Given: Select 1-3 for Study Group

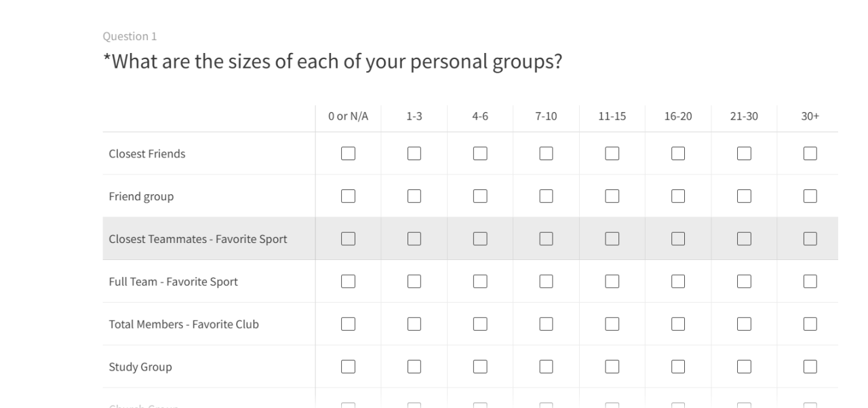Looking at the screenshot, I should [x=414, y=367].
